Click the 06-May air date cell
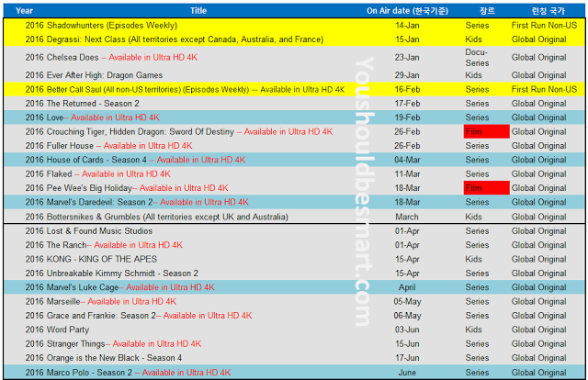 click(407, 316)
